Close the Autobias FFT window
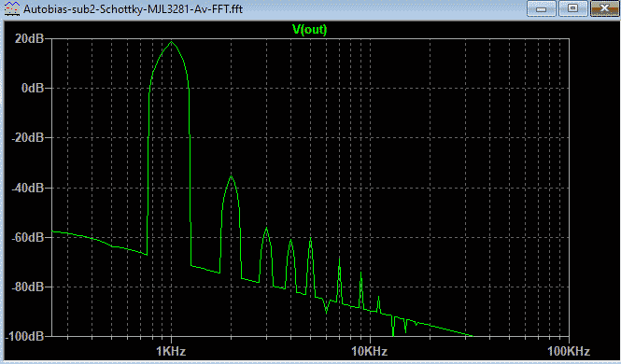The width and height of the screenshot is (621, 364). pos(604,8)
